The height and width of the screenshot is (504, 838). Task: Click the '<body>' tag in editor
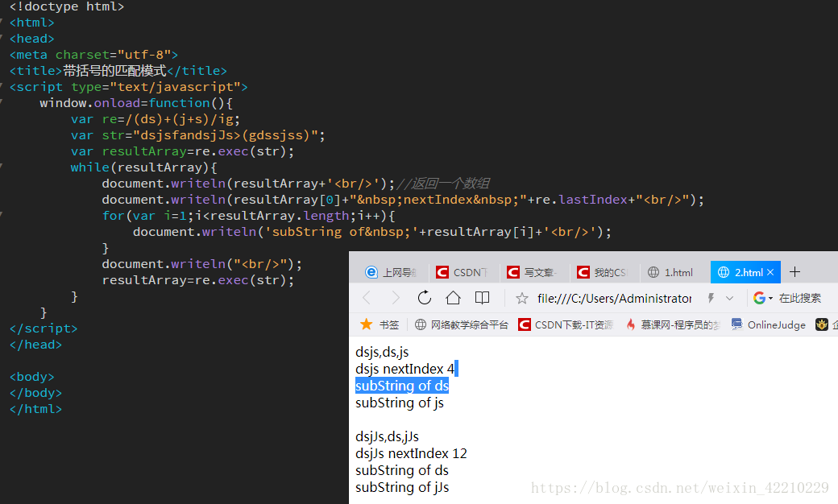pos(31,377)
